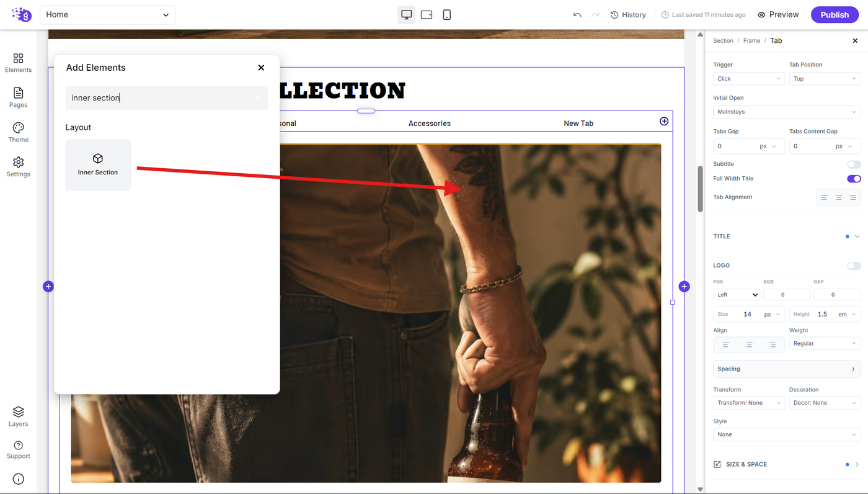The image size is (868, 494).
Task: Switch to mobile device view
Action: pos(447,14)
